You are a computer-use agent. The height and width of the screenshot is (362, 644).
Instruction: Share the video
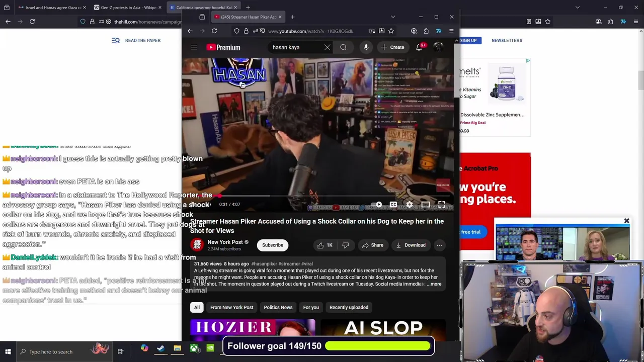point(372,245)
